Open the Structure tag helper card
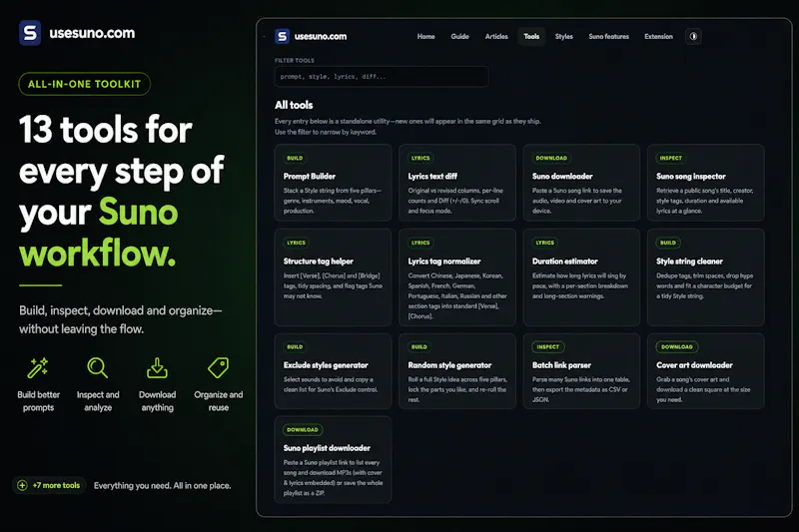The height and width of the screenshot is (532, 799). click(333, 277)
